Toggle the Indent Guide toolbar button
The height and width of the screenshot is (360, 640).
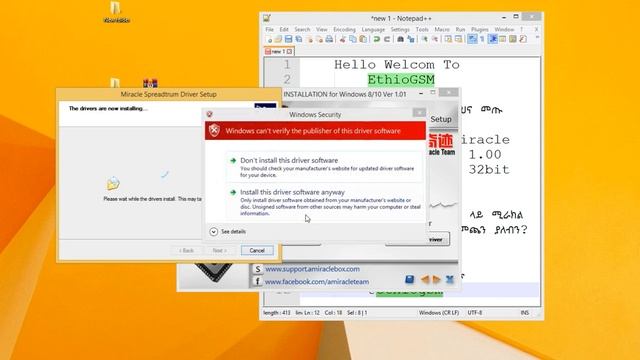coord(492,39)
